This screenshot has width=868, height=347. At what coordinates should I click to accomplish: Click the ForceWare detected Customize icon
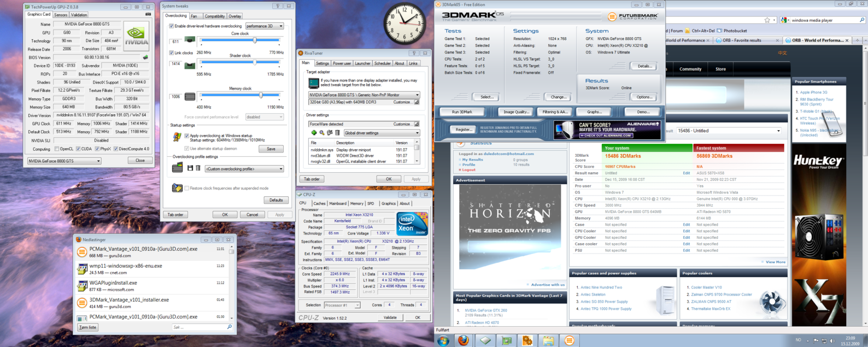click(417, 124)
